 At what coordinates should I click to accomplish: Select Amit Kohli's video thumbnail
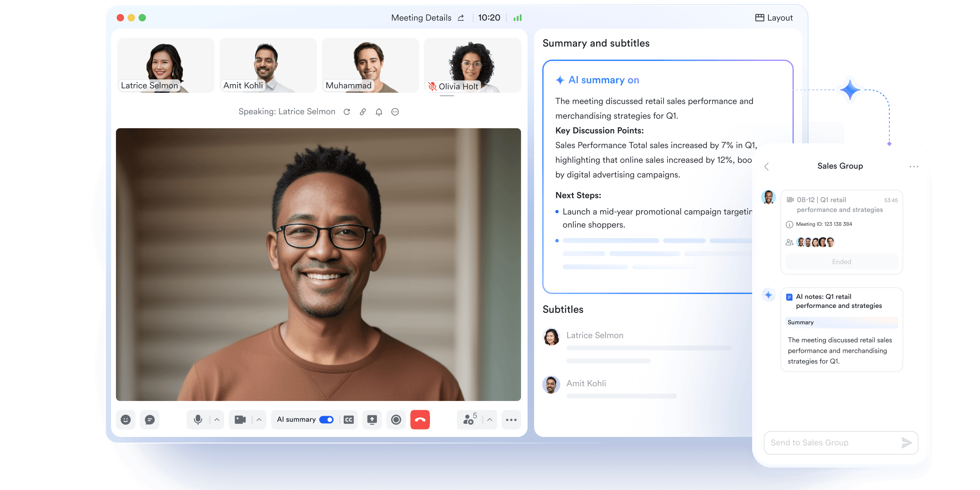tap(268, 65)
